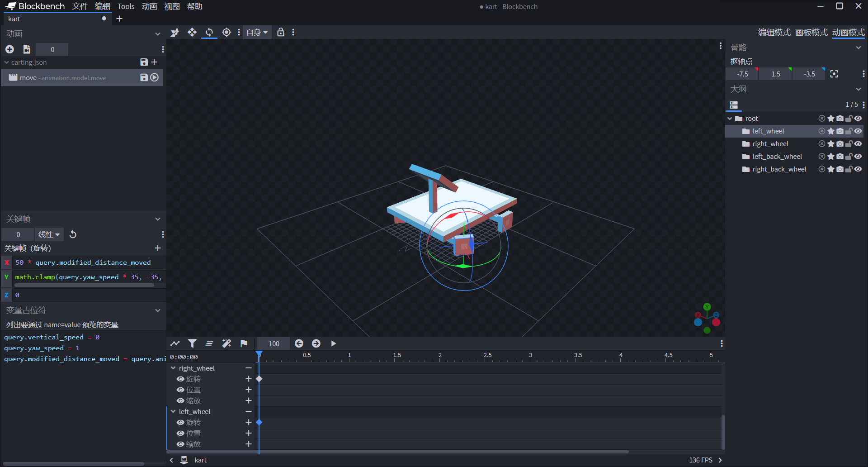Click the timeline keyframe filter icon
This screenshot has height=467, width=868.
(x=192, y=343)
